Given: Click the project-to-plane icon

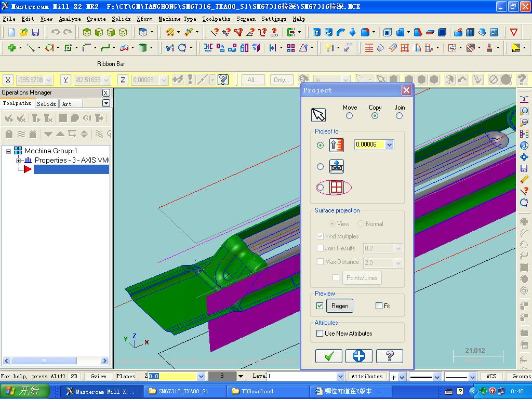Looking at the screenshot, I should (x=336, y=167).
